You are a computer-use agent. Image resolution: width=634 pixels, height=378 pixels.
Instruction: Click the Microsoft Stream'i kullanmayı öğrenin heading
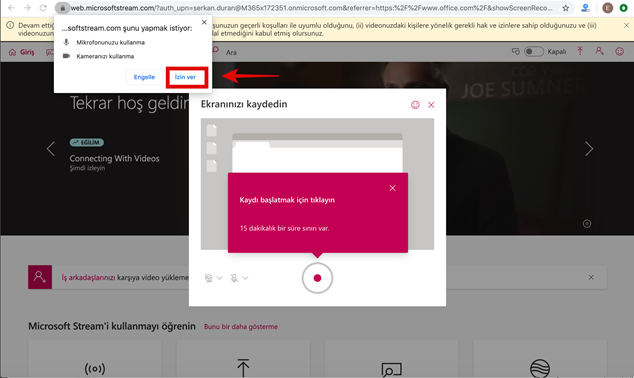[x=112, y=326]
